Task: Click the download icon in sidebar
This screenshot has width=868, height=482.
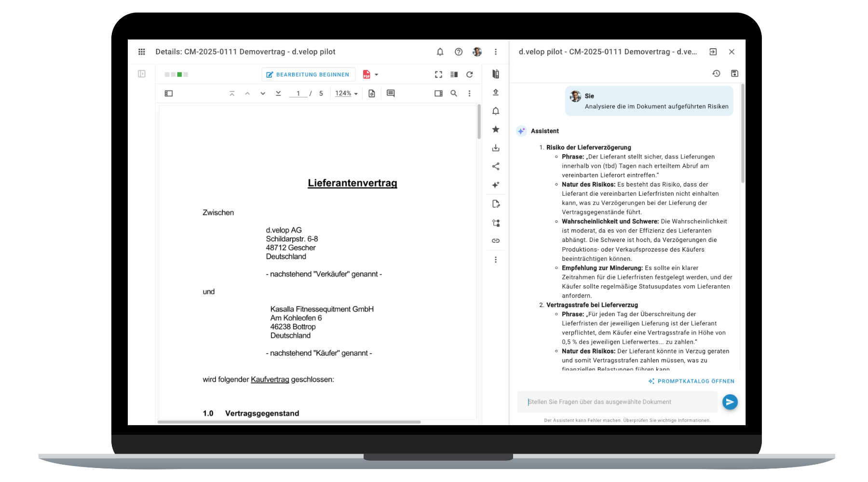Action: click(495, 148)
